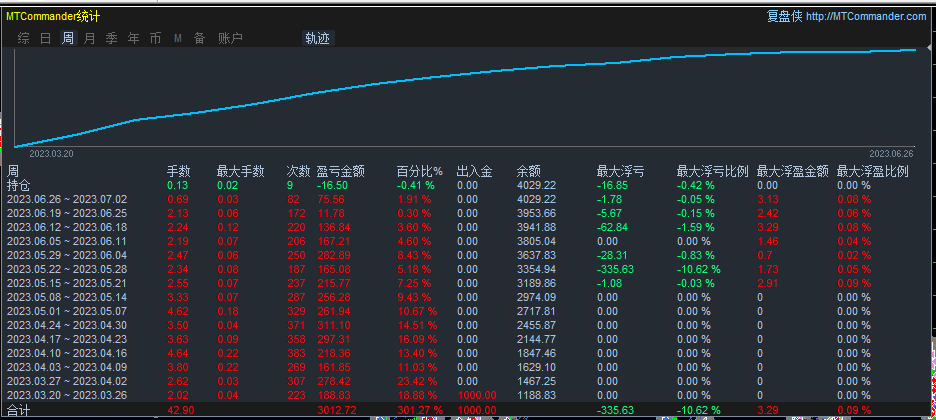Select week row 2023.03.27 ~ 2023.04.02
This screenshot has width=936, height=420.
467,381
